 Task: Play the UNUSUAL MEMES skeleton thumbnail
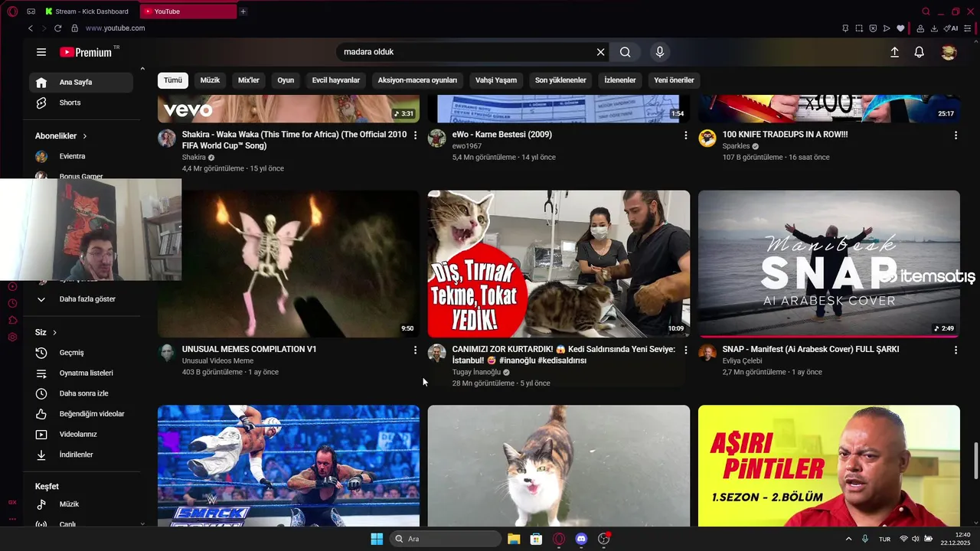289,264
